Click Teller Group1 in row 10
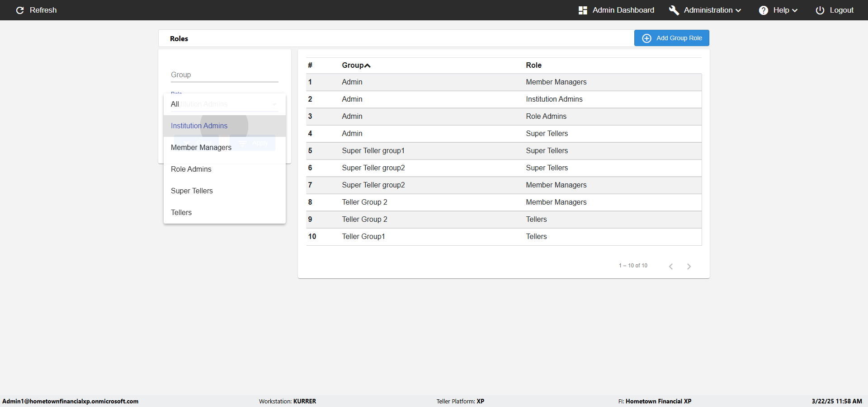 click(363, 236)
